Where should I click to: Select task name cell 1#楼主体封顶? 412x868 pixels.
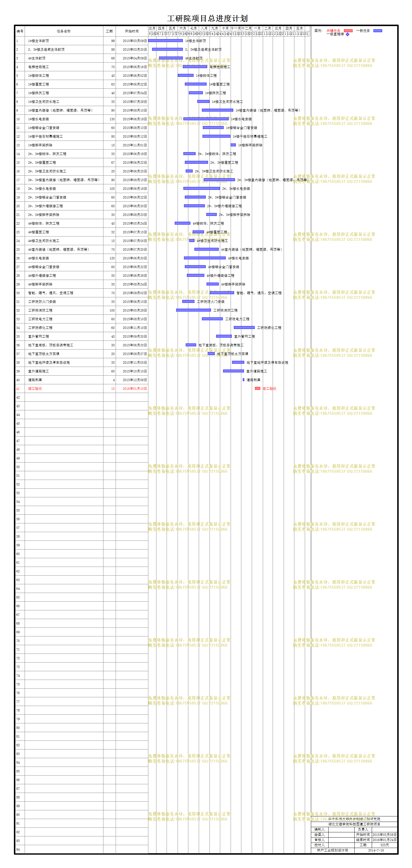pyautogui.click(x=64, y=41)
